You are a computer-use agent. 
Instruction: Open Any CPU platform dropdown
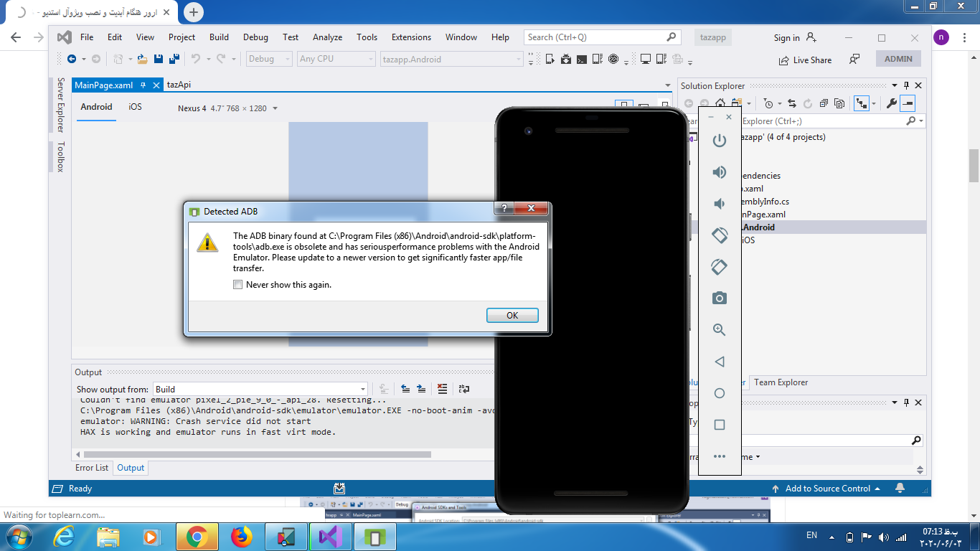pos(336,59)
